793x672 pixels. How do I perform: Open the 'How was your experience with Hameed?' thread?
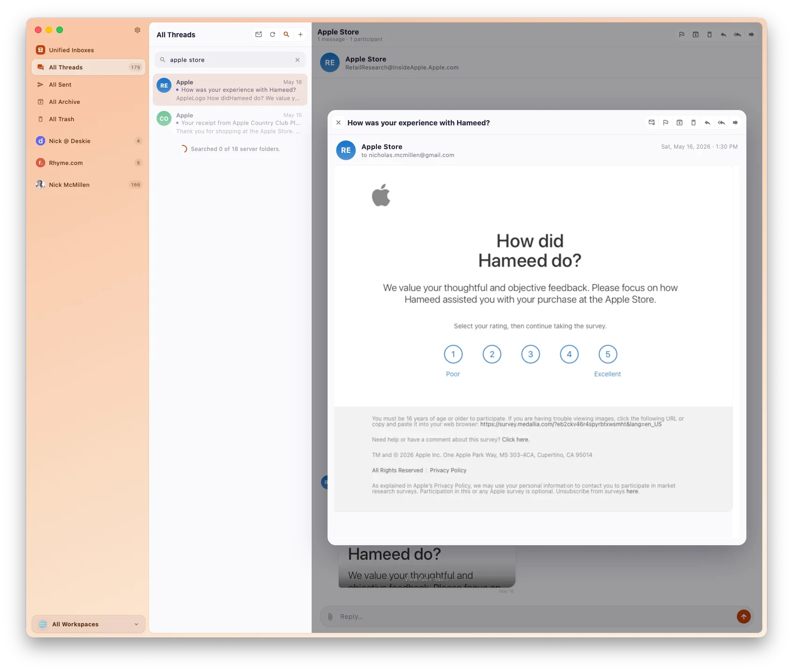(x=230, y=89)
